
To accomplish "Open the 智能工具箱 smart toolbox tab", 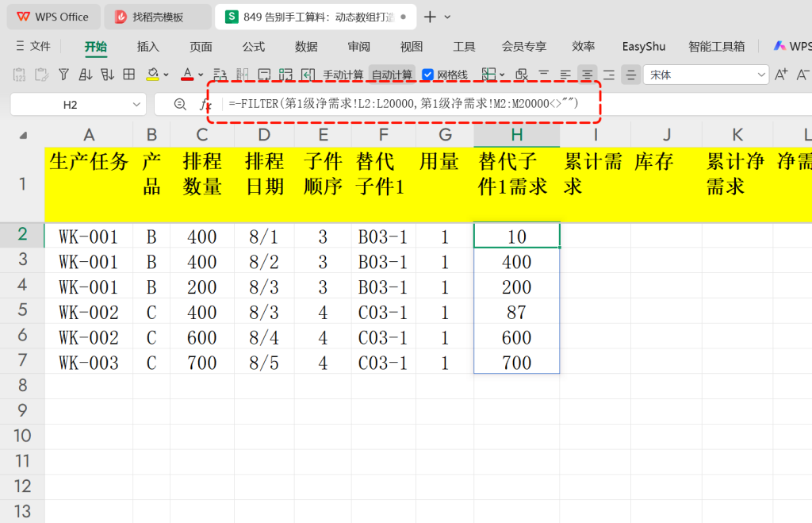I will click(x=717, y=47).
